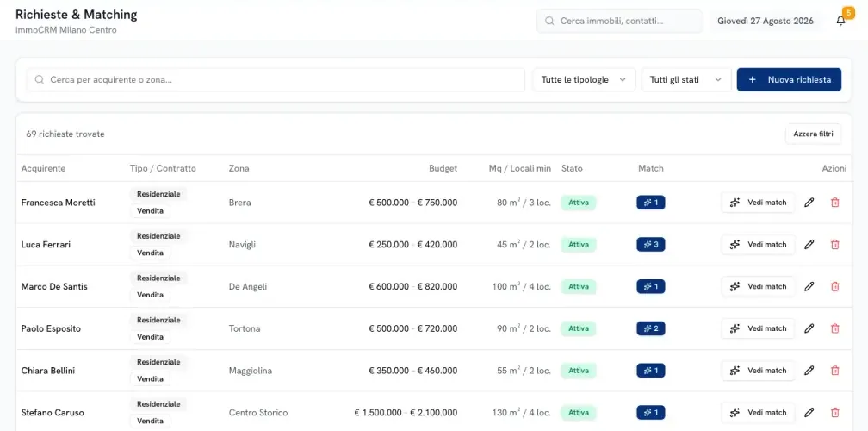Select the name Paolo Esposito
The height and width of the screenshot is (431, 868).
coord(51,328)
